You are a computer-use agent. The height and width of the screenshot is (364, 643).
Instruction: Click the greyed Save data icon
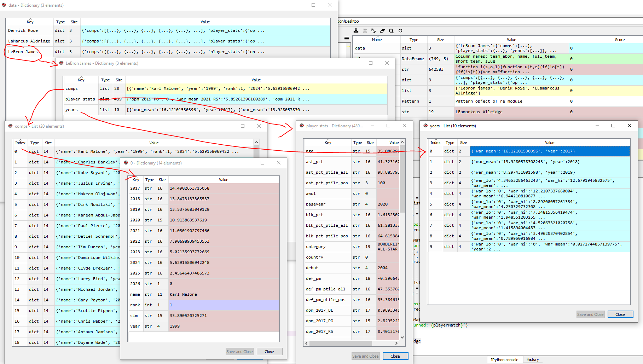365,31
